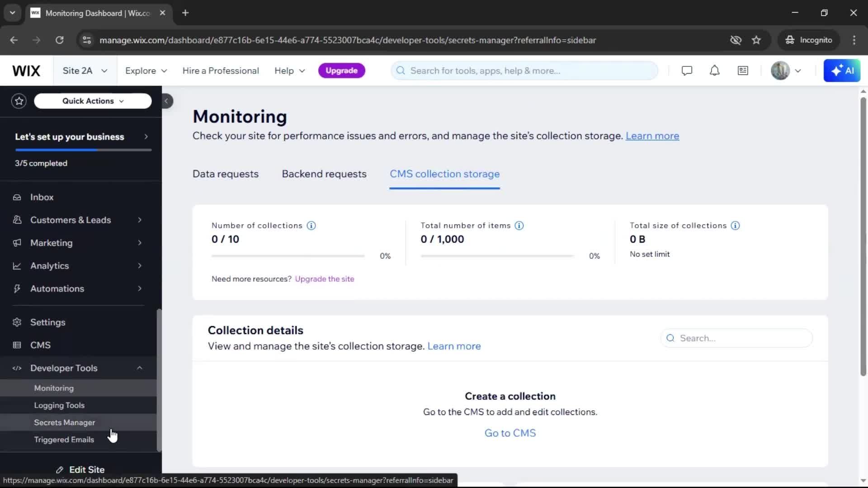Image resolution: width=868 pixels, height=488 pixels.
Task: Collapse Developer Tools section chevron
Action: 140,368
